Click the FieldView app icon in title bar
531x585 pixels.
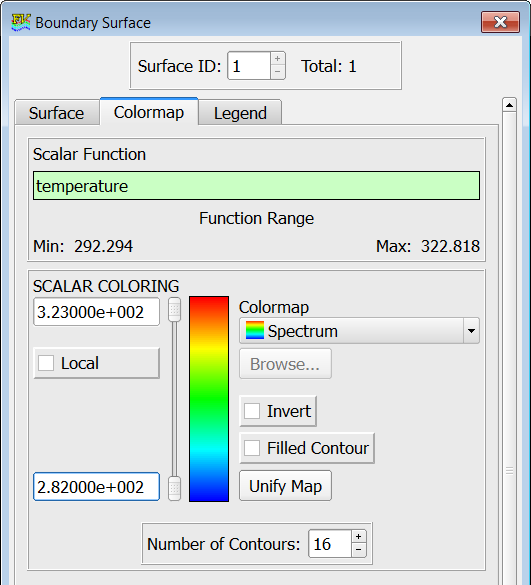21,22
